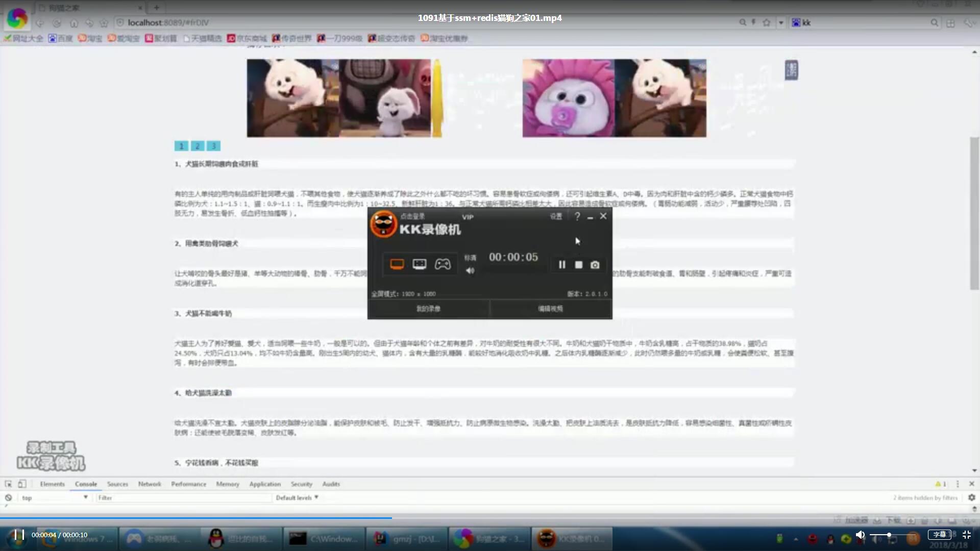Stop recording in KK录像机
The image size is (980, 551).
[578, 265]
